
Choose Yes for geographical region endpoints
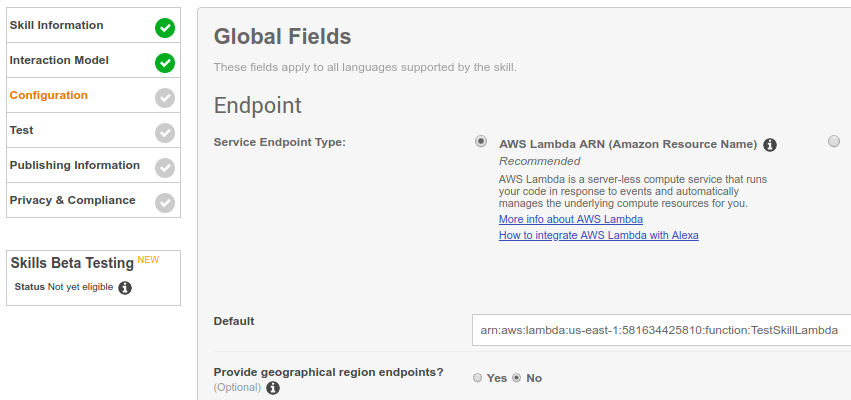[x=477, y=378]
